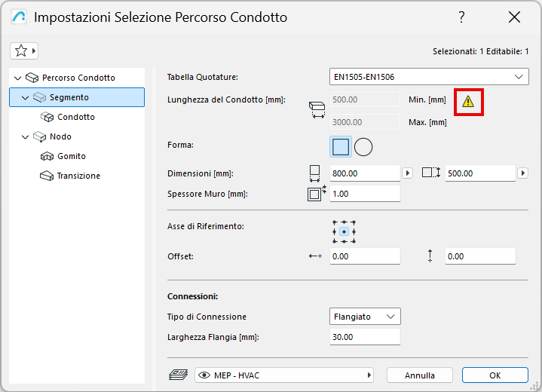
Task: Select the circular duct shape
Action: [x=363, y=146]
